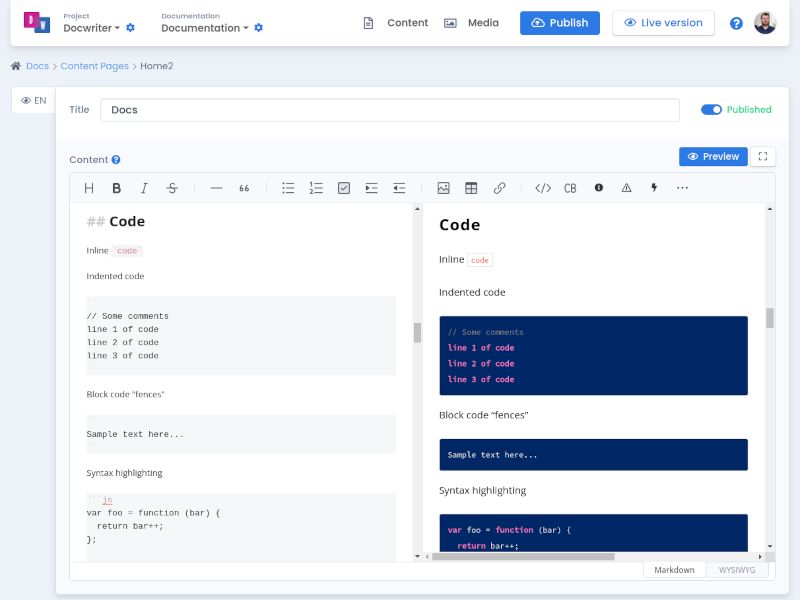Click the lightning action icon in the toolbar
This screenshot has width=800, height=600.
pyautogui.click(x=653, y=188)
